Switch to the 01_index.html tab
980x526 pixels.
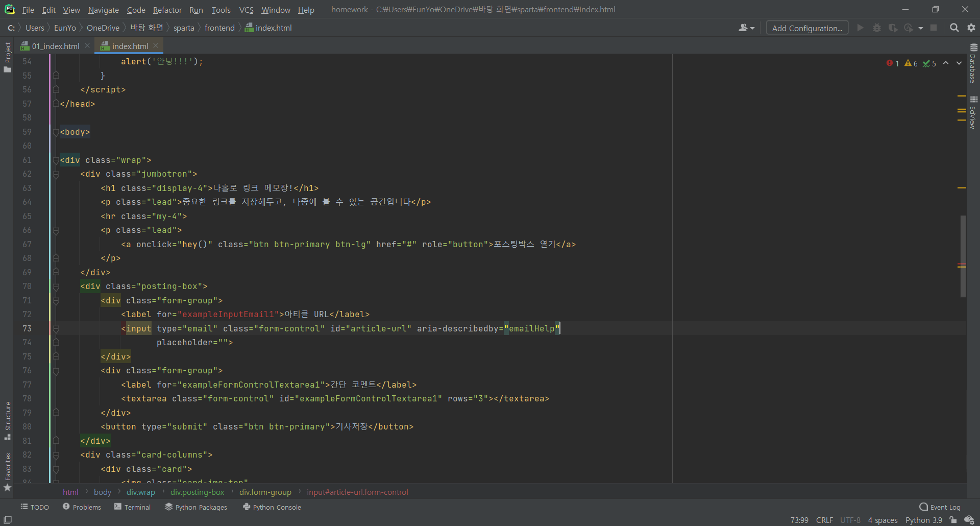point(55,46)
